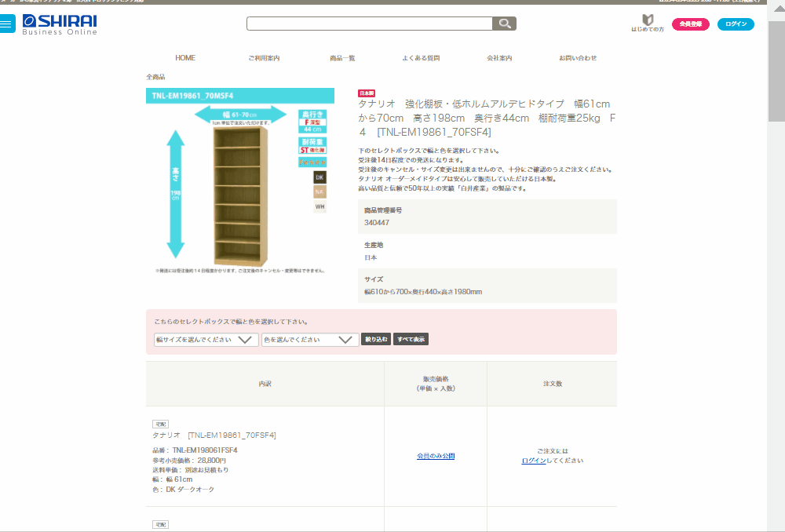Click product number 340447 text
Viewport: 785px width, 532px height.
tap(377, 223)
